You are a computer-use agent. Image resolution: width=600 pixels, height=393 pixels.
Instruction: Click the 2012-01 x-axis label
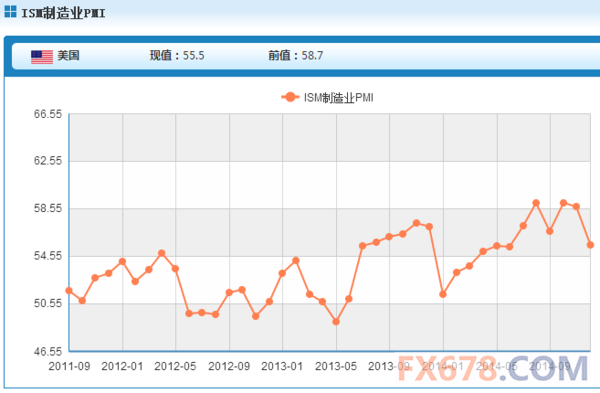click(x=122, y=366)
